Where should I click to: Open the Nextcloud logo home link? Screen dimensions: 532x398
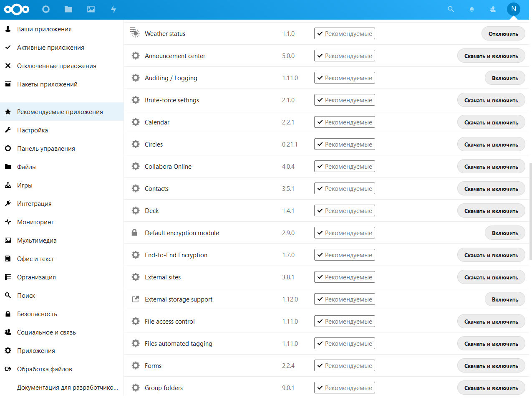(x=17, y=9)
